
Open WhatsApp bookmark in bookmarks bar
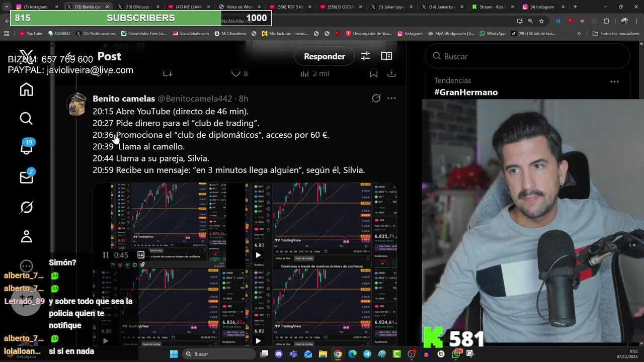pos(493,34)
